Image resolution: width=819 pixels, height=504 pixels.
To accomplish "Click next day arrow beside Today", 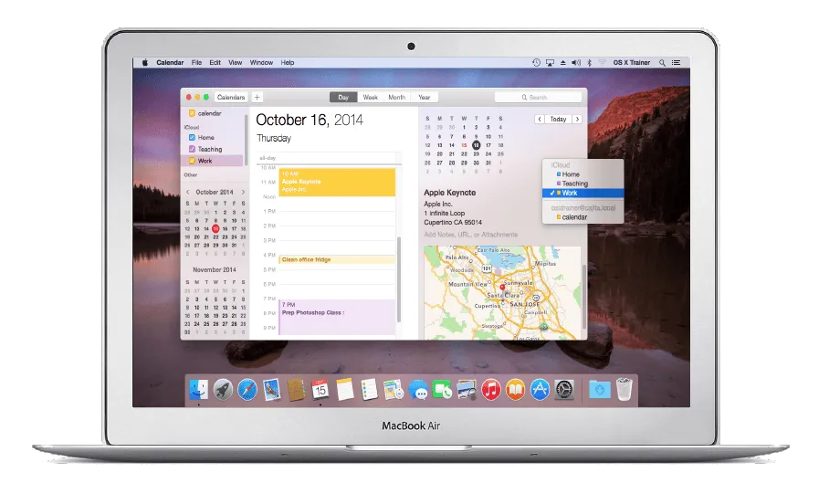I will click(x=577, y=119).
